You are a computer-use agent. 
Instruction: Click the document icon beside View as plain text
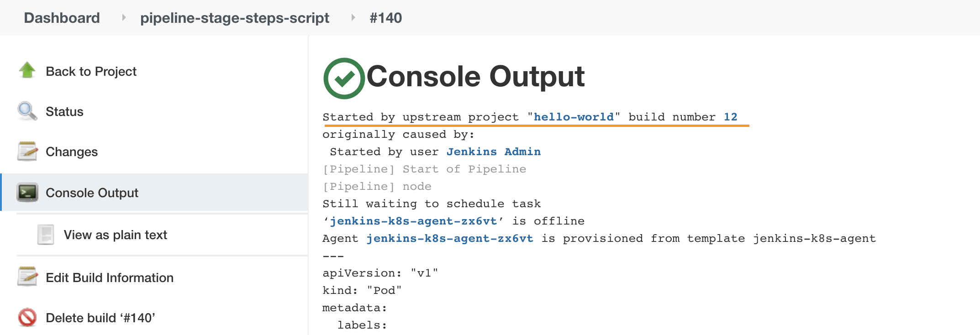coord(46,234)
